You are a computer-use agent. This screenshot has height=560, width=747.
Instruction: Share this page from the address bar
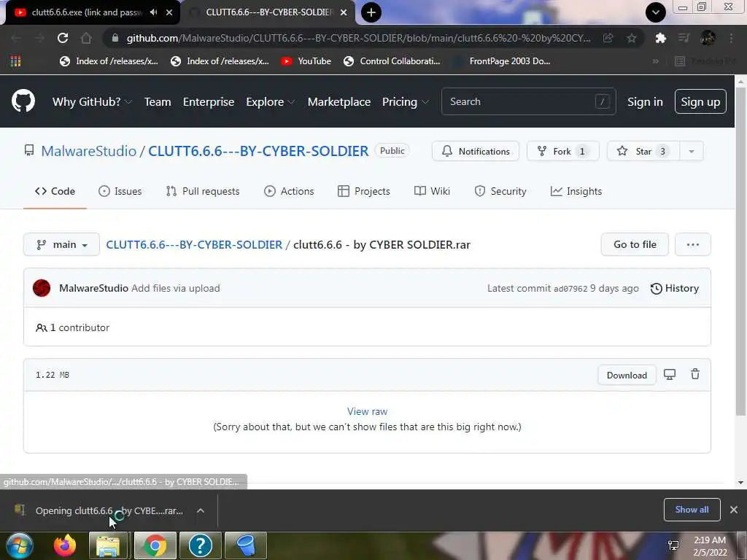point(608,38)
